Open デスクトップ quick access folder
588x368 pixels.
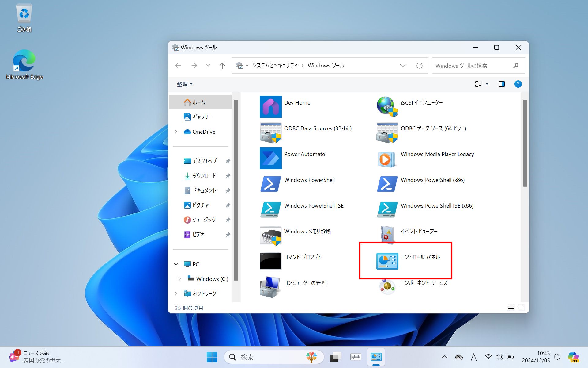click(x=200, y=161)
